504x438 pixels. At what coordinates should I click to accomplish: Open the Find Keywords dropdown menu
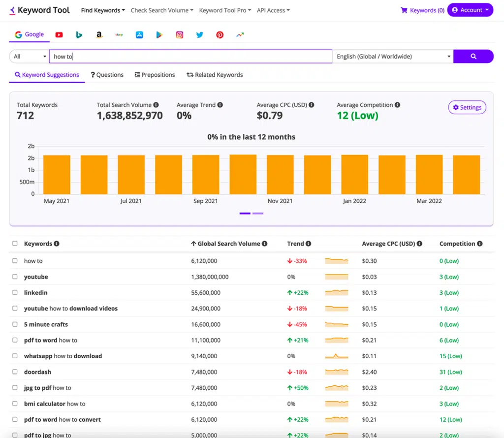point(103,10)
